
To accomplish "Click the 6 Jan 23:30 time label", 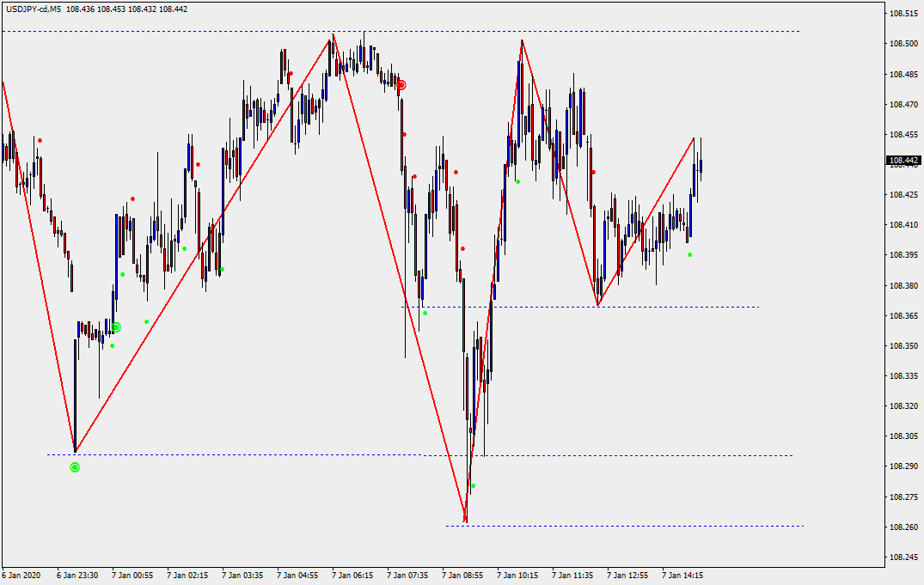I will [x=77, y=576].
